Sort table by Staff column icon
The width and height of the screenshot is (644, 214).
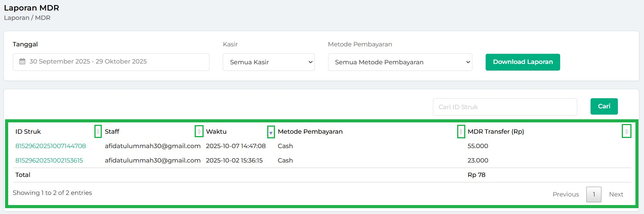pos(199,132)
